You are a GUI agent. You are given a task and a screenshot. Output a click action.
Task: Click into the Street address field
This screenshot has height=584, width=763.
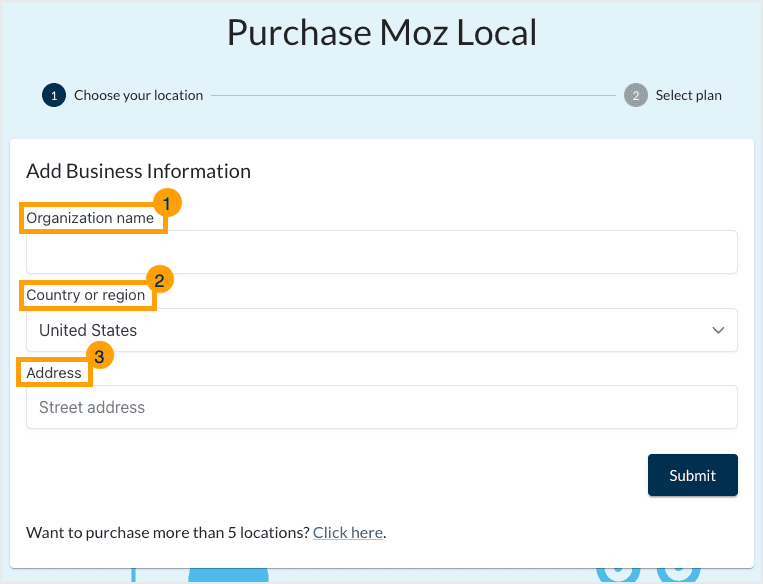pyautogui.click(x=381, y=407)
